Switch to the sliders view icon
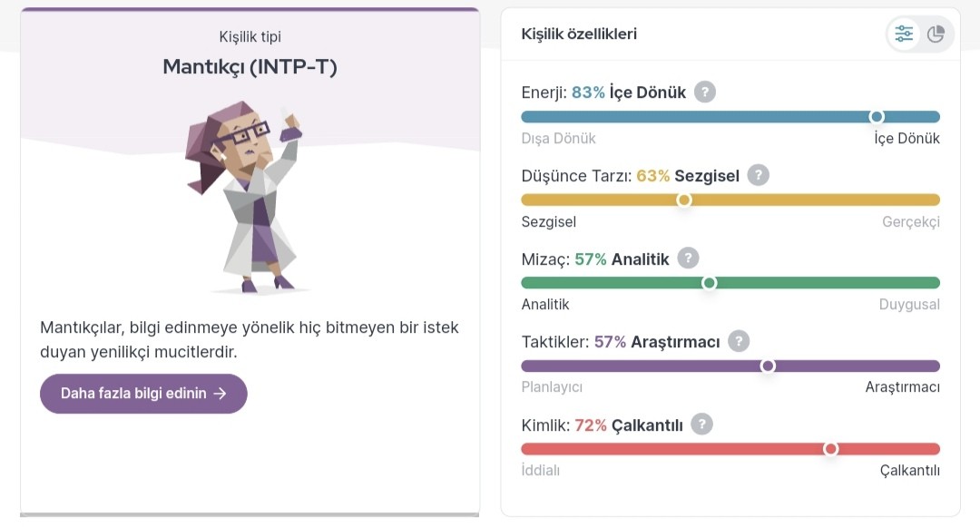Image resolution: width=980 pixels, height=527 pixels. click(904, 34)
